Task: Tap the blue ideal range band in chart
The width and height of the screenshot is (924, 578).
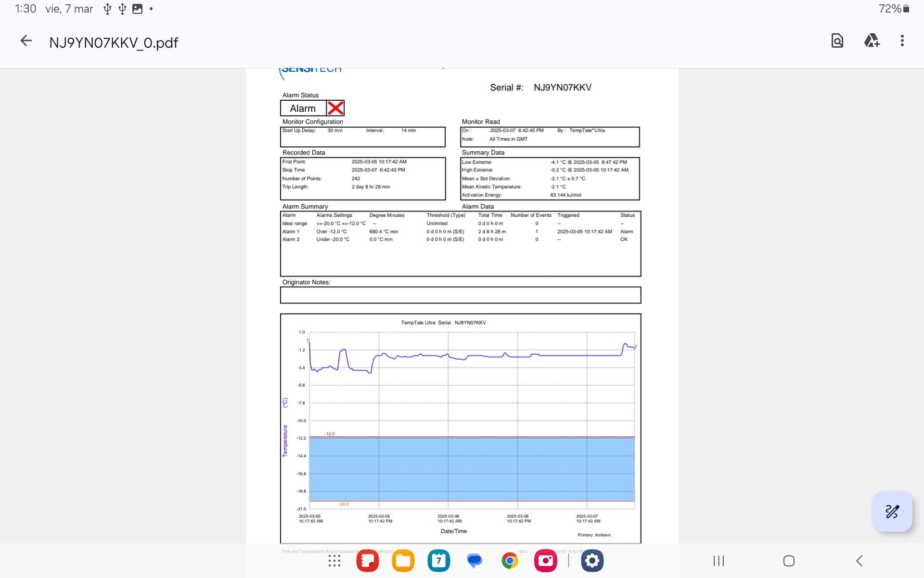Action: pos(472,469)
